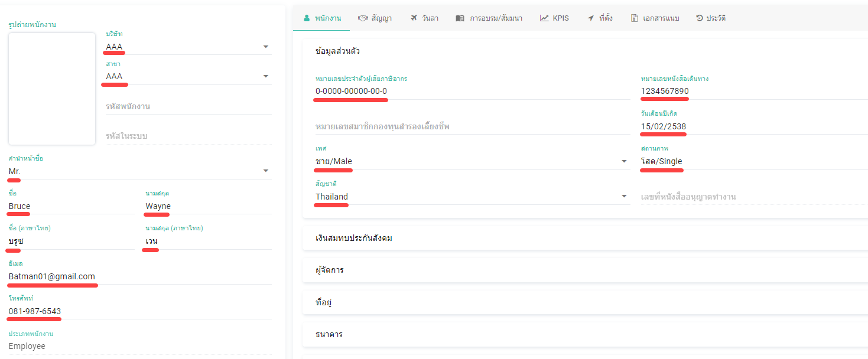Expand the ที่อยู่ section
Image resolution: width=868 pixels, height=359 pixels.
(585, 302)
